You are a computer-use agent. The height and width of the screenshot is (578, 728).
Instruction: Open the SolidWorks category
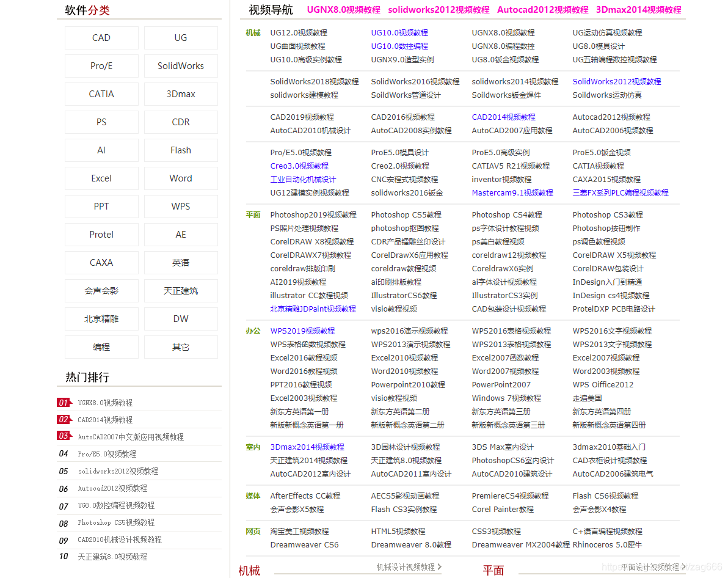tap(180, 65)
